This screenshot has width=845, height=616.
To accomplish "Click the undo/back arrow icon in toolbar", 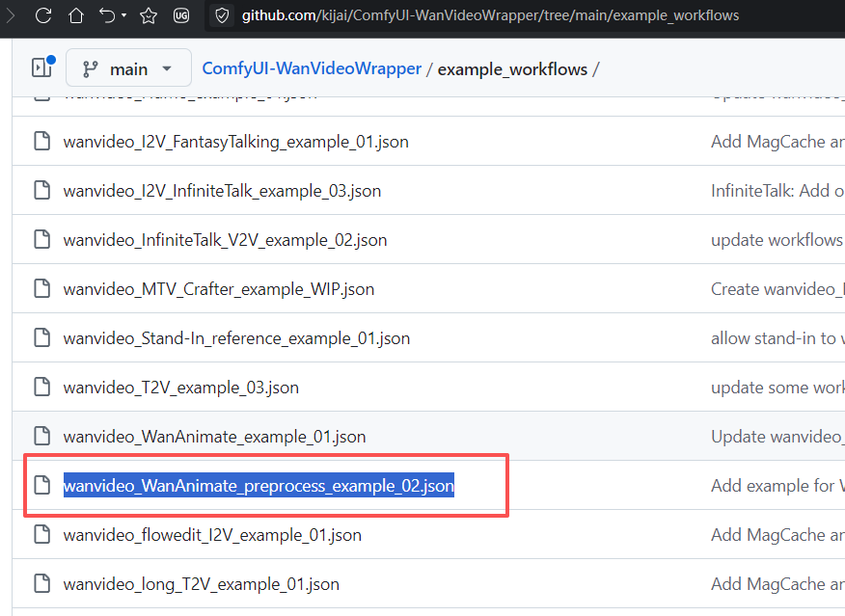I will [107, 15].
